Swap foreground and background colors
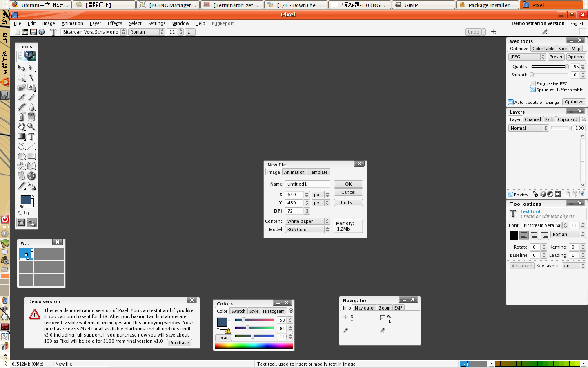 click(x=33, y=197)
